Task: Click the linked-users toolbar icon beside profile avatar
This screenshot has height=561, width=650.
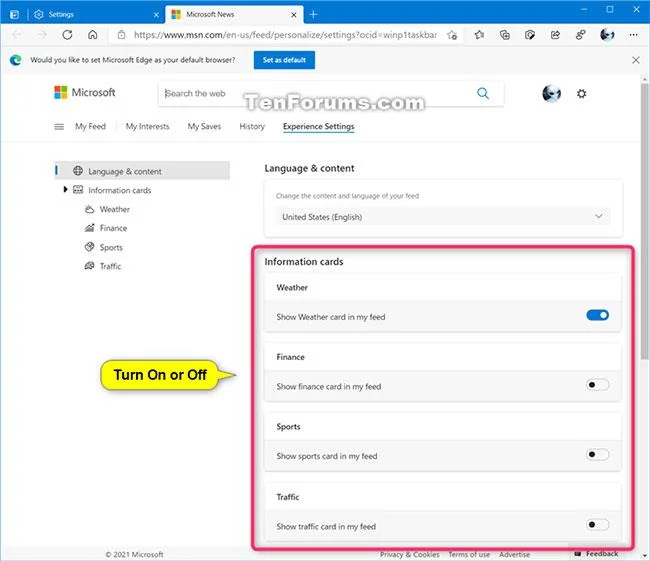Action: click(x=580, y=35)
